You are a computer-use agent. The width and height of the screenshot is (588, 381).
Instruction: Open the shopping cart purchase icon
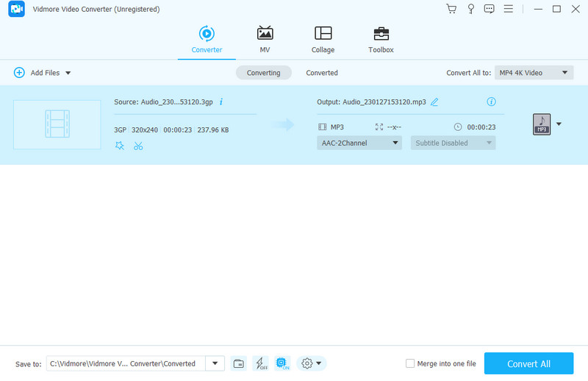coord(451,9)
